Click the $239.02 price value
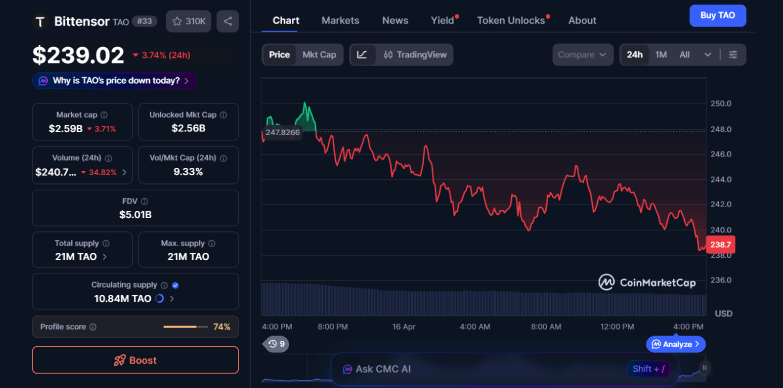Viewport: 783px width, 388px height. pyautogui.click(x=78, y=55)
